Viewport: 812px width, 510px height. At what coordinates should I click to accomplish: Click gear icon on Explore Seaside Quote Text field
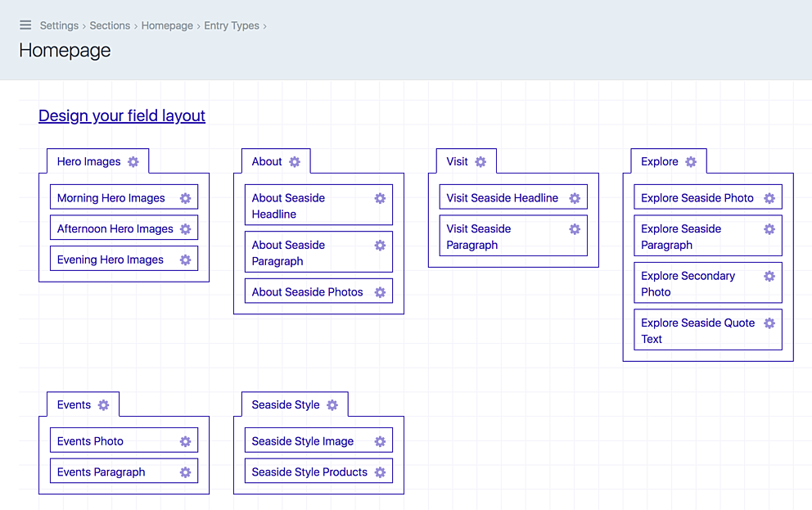tap(769, 323)
